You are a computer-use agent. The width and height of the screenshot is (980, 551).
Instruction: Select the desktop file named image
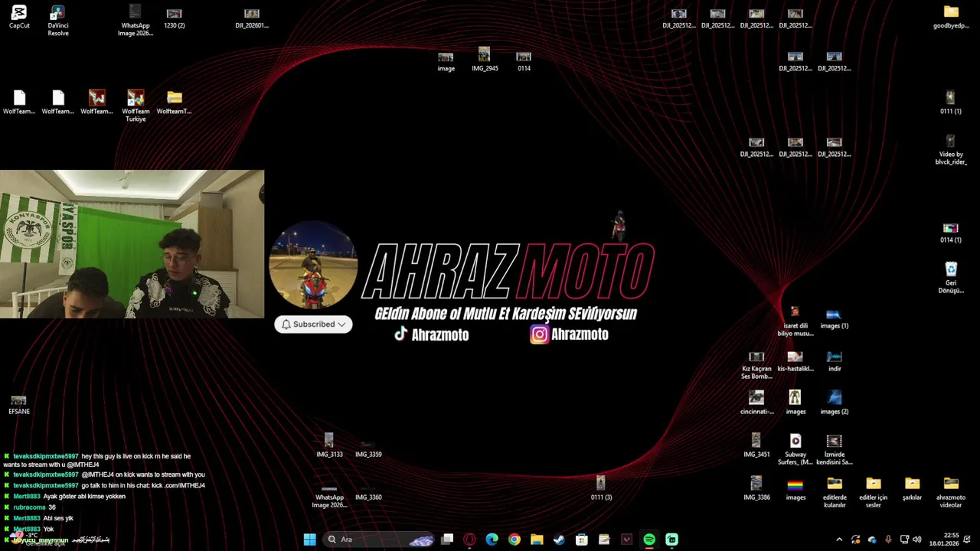(x=446, y=61)
